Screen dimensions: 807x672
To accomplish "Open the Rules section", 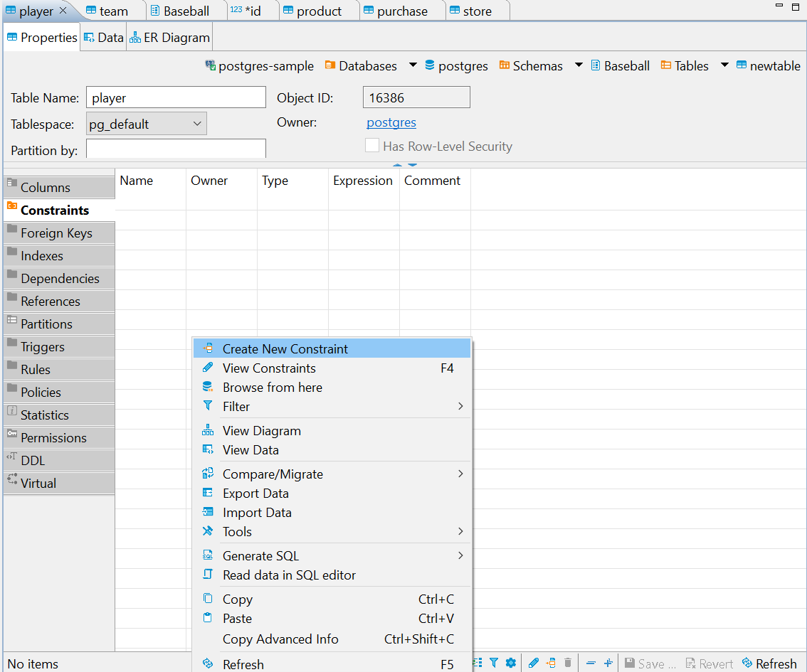I will [x=59, y=369].
